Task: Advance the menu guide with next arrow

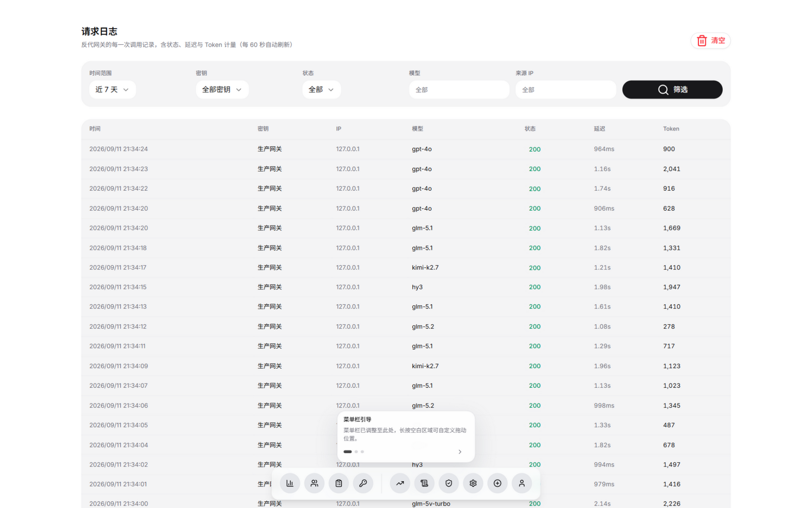Action: (x=460, y=452)
